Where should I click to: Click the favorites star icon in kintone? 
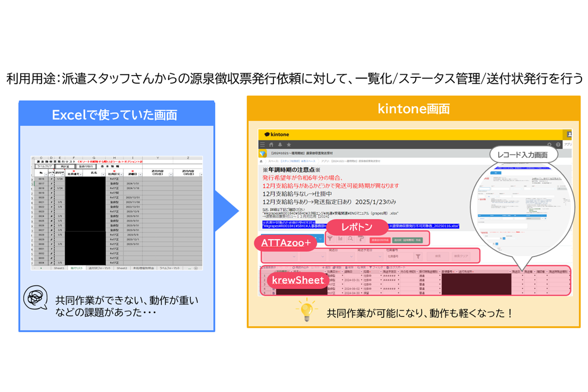[x=289, y=145]
